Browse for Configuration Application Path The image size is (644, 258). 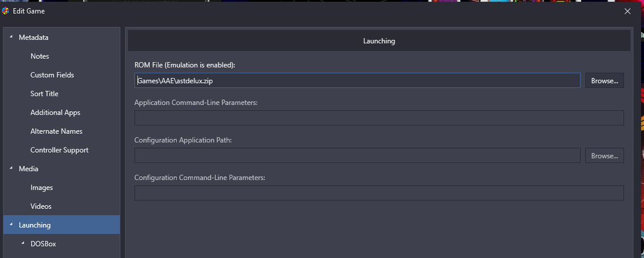point(605,155)
